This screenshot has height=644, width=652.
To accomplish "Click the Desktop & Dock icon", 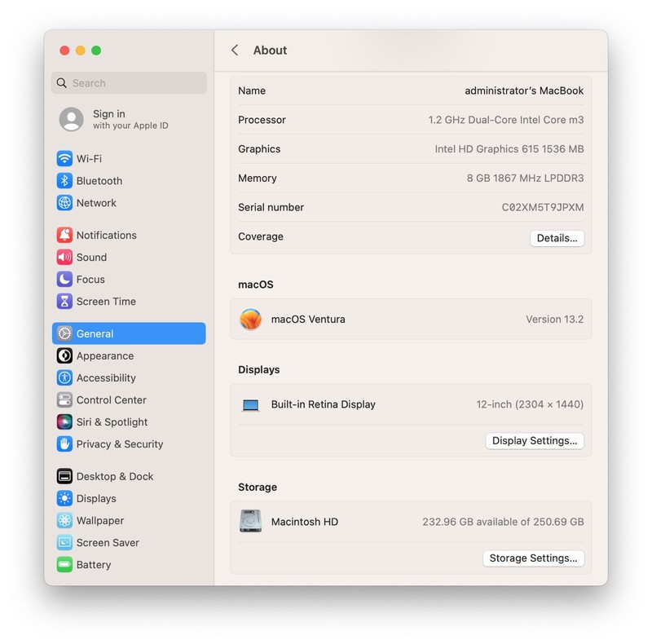I will (64, 476).
